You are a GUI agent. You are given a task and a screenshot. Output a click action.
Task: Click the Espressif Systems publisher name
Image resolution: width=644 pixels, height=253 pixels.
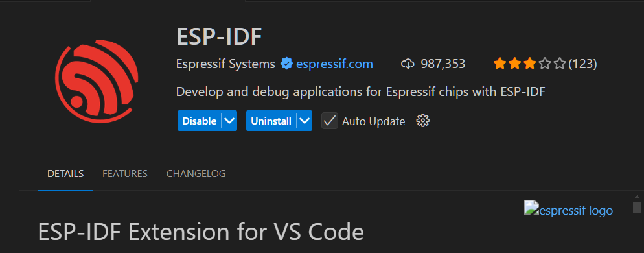[x=225, y=64]
